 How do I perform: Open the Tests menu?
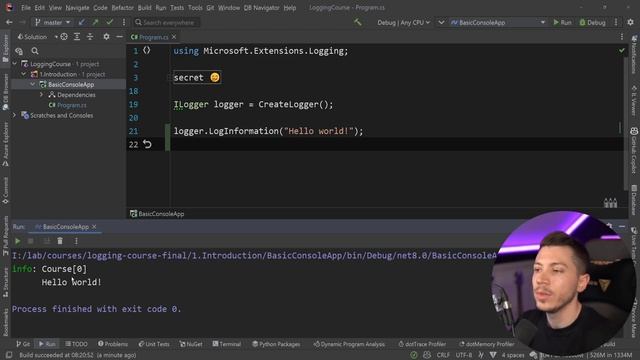177,8
